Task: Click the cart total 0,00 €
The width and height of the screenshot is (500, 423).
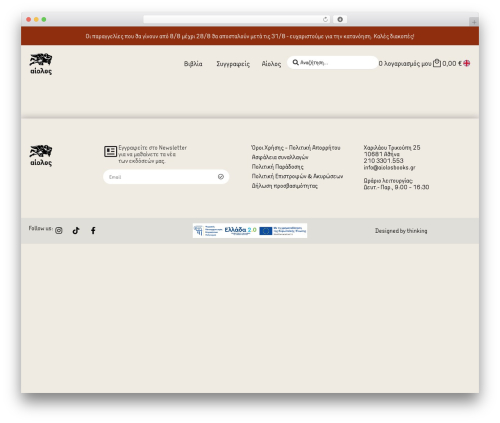Action: coord(452,63)
